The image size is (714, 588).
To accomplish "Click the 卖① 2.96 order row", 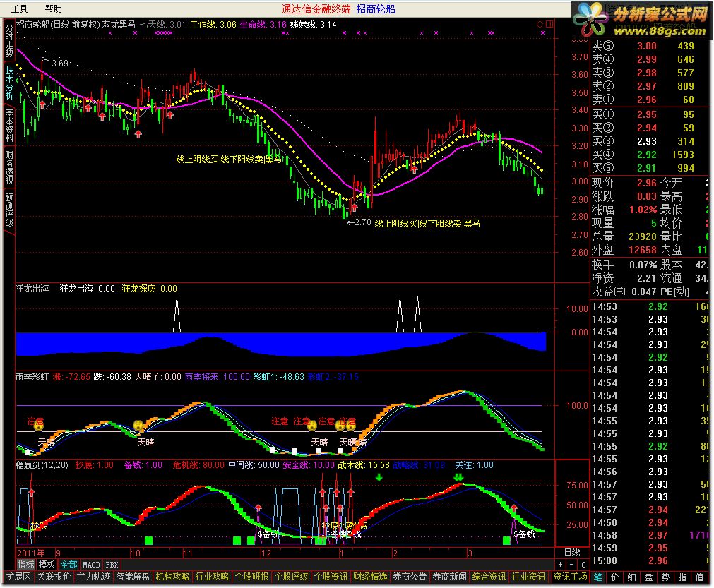I will tap(649, 100).
